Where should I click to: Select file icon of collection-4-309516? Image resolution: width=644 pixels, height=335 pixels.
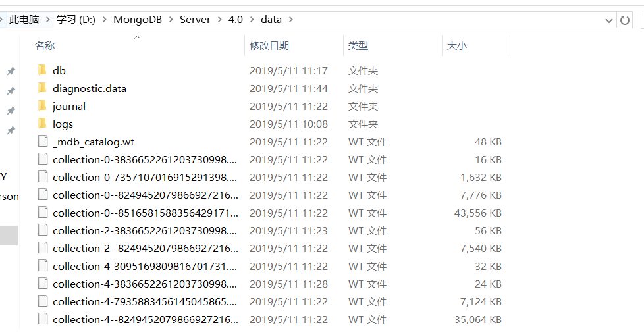click(x=43, y=266)
